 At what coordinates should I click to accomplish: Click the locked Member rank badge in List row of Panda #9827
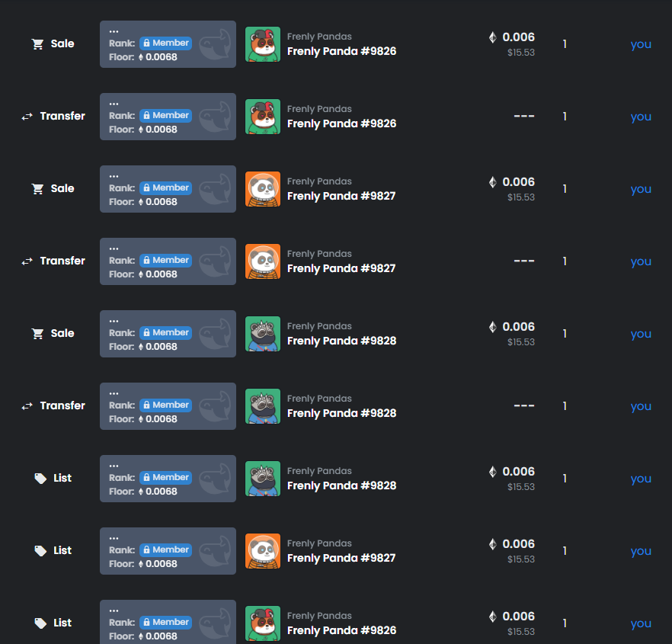(x=165, y=550)
